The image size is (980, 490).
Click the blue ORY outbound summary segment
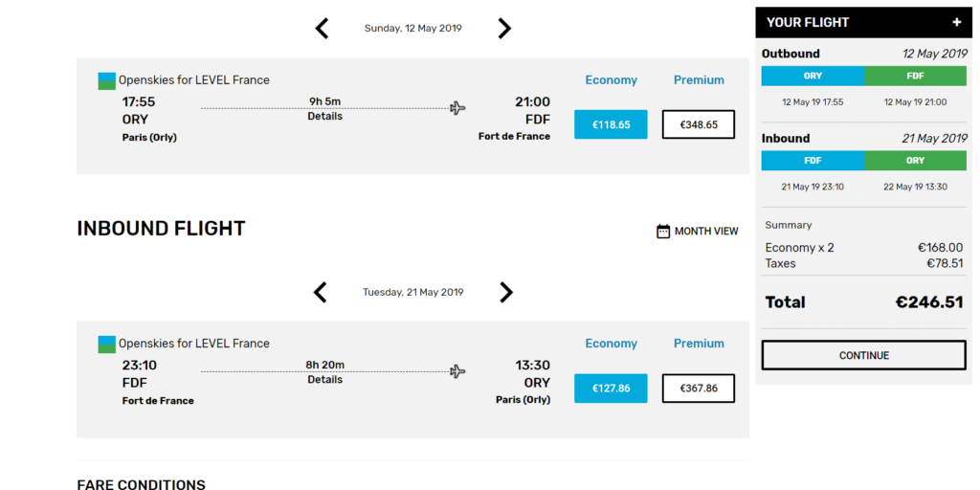click(813, 77)
